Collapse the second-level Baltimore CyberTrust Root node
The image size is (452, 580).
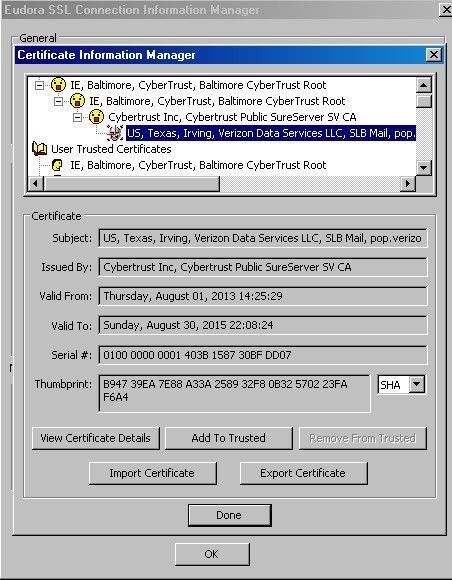click(x=58, y=101)
